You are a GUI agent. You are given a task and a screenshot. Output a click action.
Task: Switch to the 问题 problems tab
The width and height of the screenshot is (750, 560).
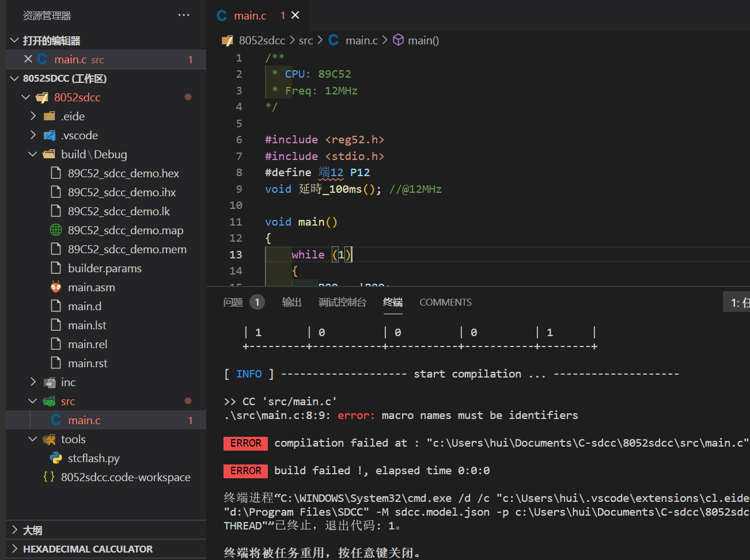(233, 302)
